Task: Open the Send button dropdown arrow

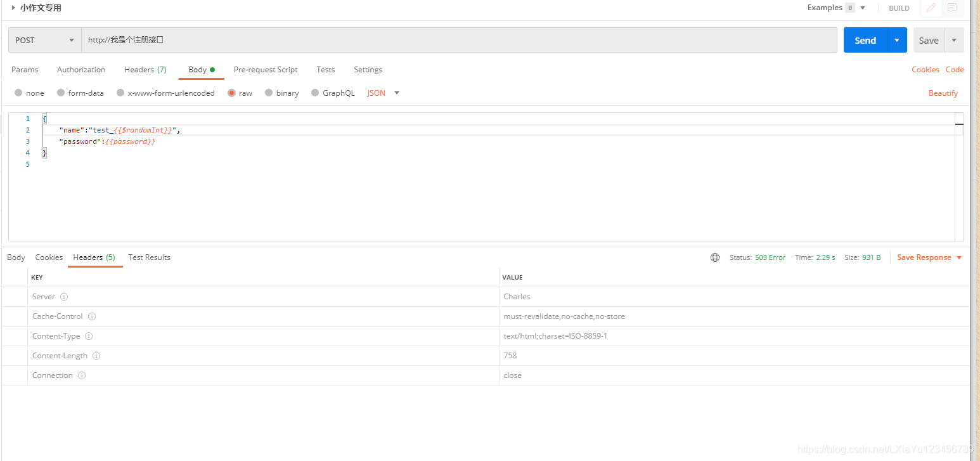Action: tap(897, 40)
